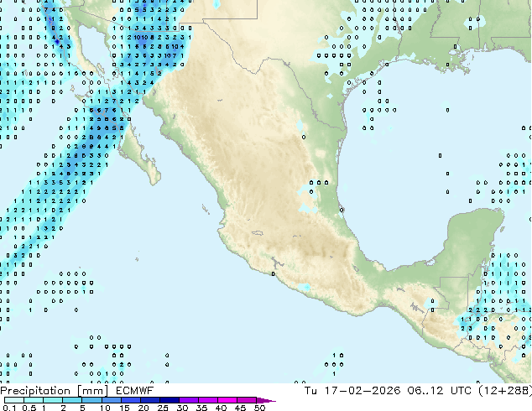Click the "ECMWF" model label
This screenshot has width=532, height=411.
coord(135,391)
